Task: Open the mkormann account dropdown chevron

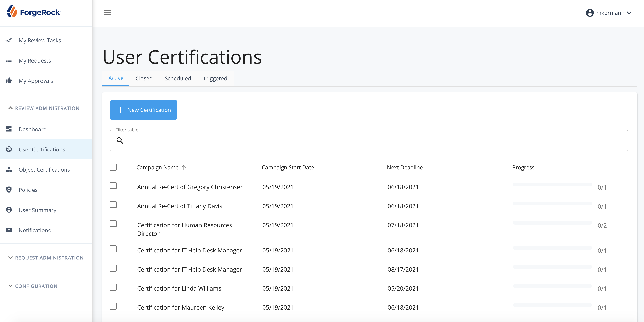Action: coord(629,13)
